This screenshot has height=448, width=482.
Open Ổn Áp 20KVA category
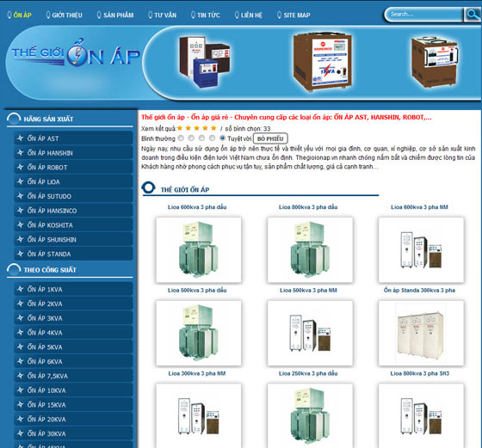[x=73, y=419]
